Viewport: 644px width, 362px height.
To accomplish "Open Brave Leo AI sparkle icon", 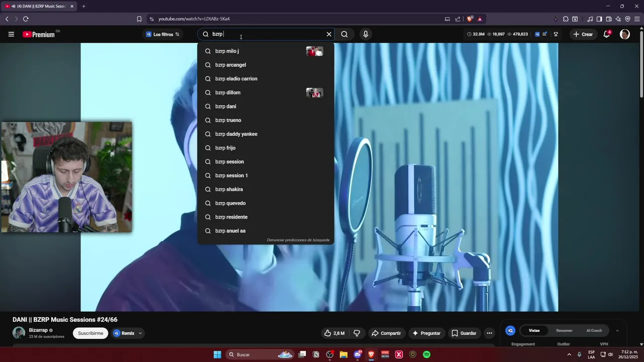I will pos(618,19).
